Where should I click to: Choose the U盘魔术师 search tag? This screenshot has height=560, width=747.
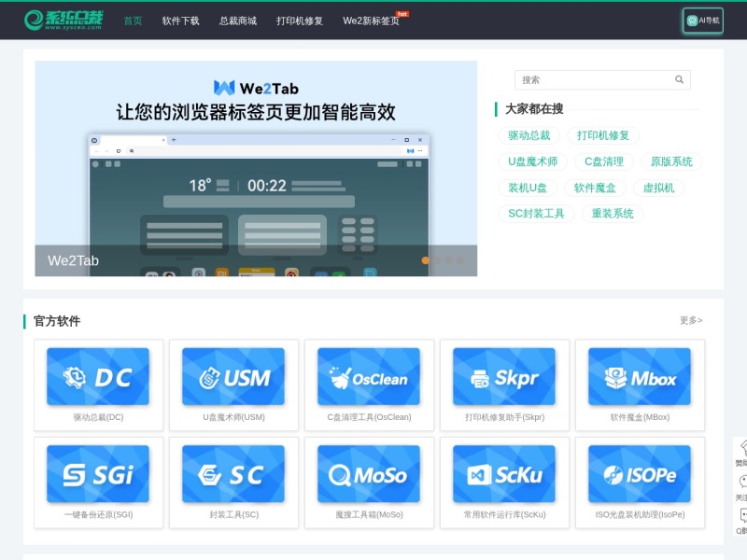click(x=532, y=161)
